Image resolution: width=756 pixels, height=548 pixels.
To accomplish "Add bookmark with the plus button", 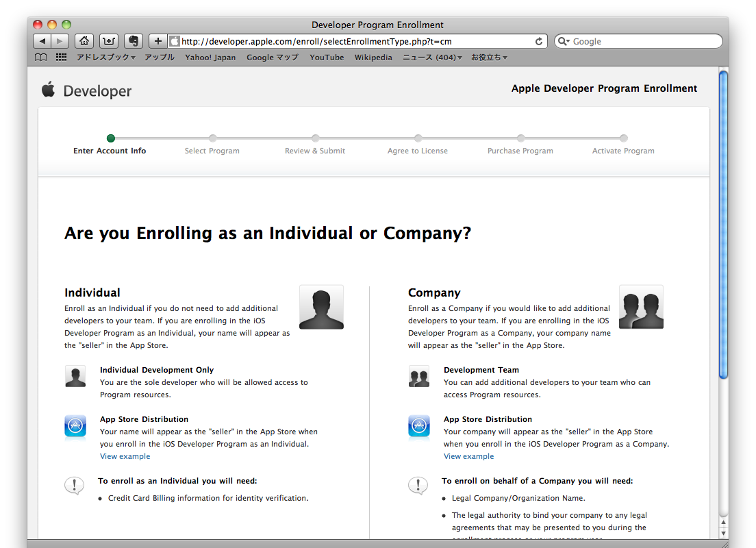I will 157,41.
